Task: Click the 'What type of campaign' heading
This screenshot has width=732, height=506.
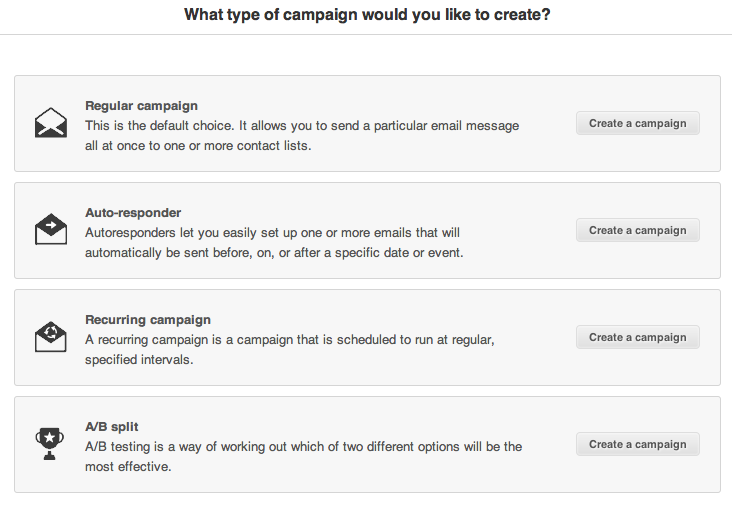Action: tap(367, 14)
